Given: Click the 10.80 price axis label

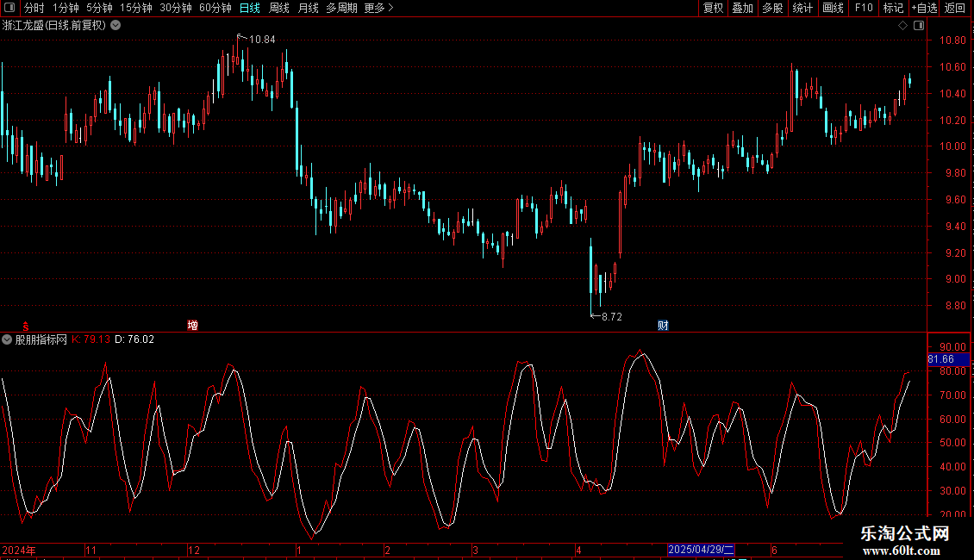Looking at the screenshot, I should 952,40.
